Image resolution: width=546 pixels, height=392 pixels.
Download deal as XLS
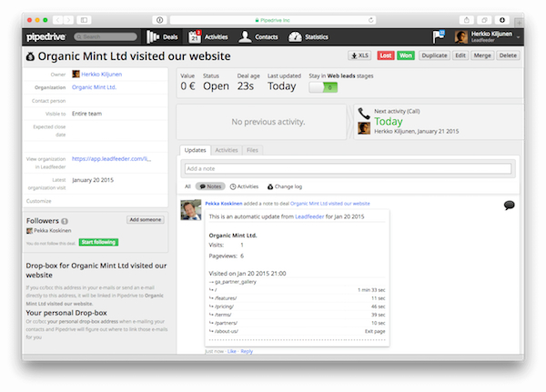coord(359,55)
